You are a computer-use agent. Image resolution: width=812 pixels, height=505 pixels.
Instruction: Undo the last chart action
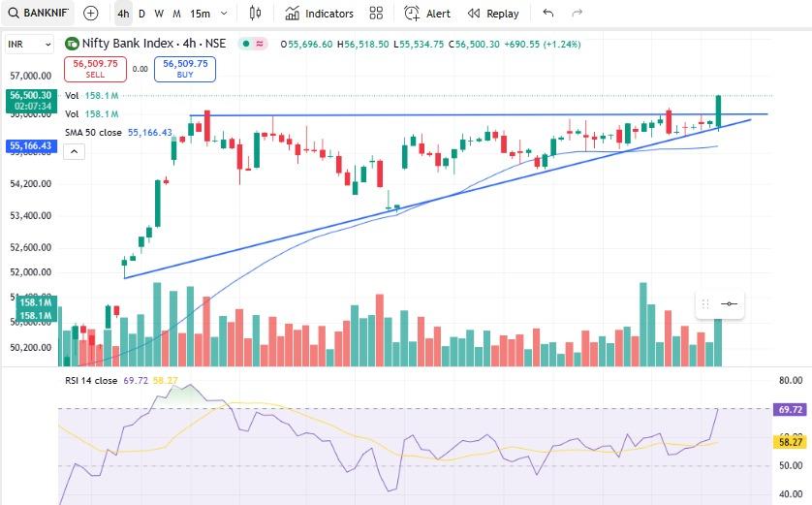click(548, 13)
